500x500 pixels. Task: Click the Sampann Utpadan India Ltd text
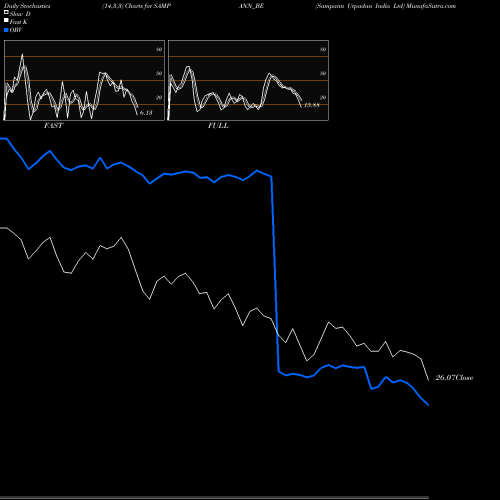coord(360,6)
